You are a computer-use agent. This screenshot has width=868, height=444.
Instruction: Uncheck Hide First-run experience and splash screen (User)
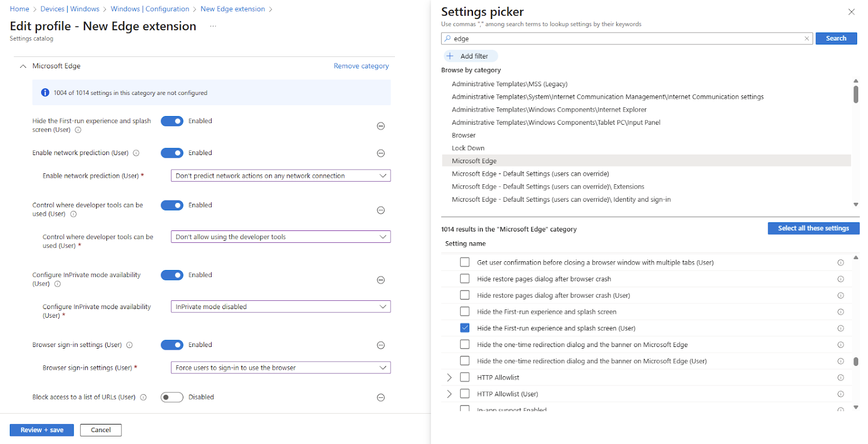tap(465, 328)
